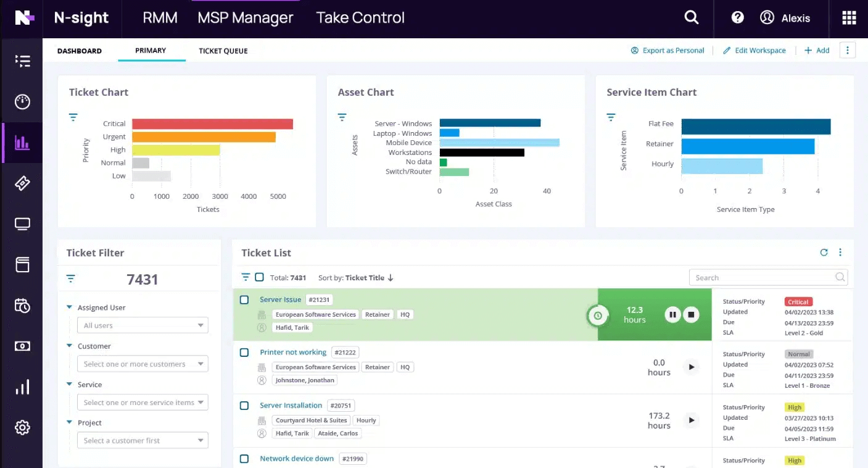
Task: Open the Assigned User dropdown
Action: tap(143, 325)
